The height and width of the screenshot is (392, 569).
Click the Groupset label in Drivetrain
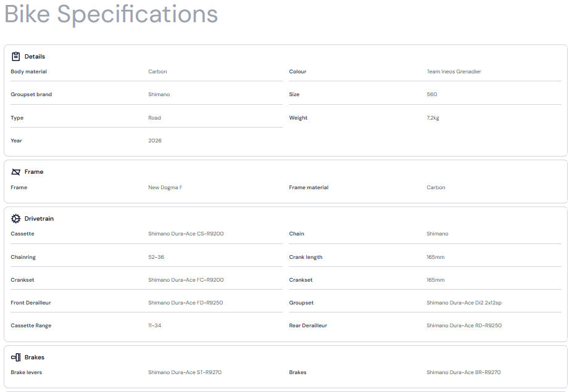(301, 303)
